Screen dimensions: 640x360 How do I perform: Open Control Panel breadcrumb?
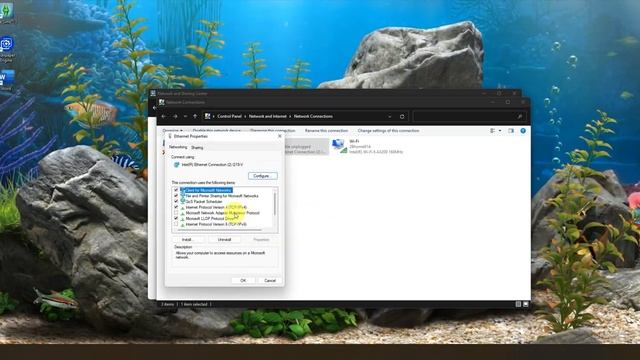point(229,116)
